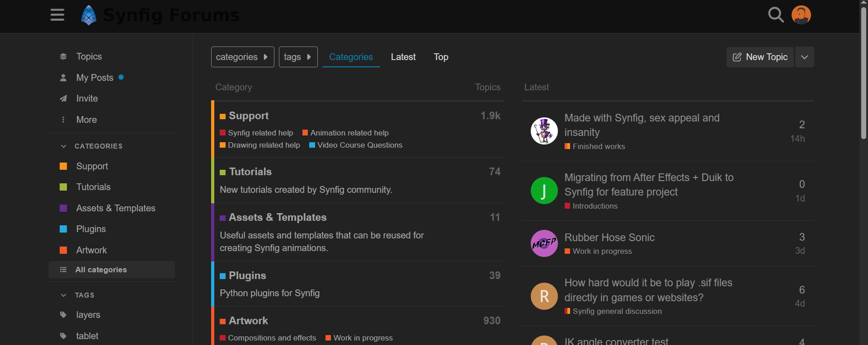Expand the arrow next to New Topic

click(804, 57)
